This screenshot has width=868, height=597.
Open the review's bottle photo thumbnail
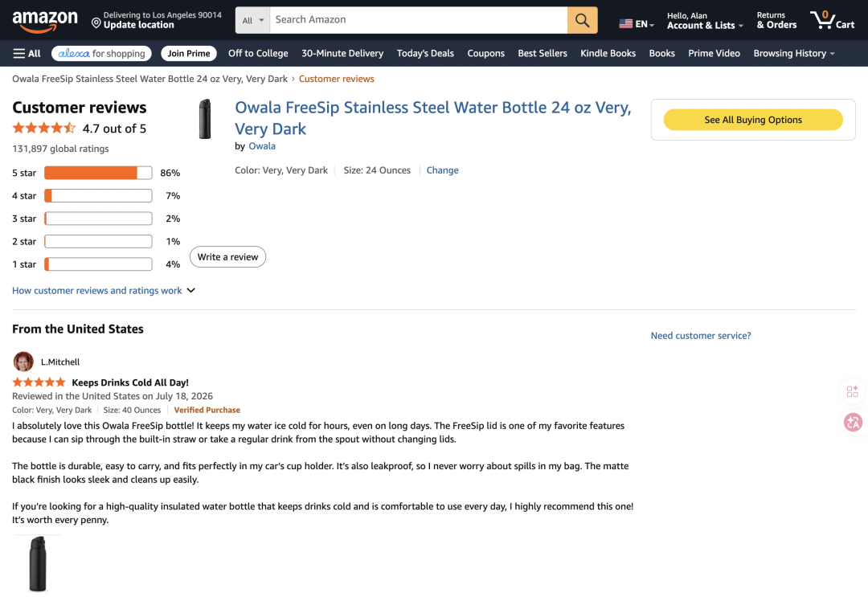38,564
